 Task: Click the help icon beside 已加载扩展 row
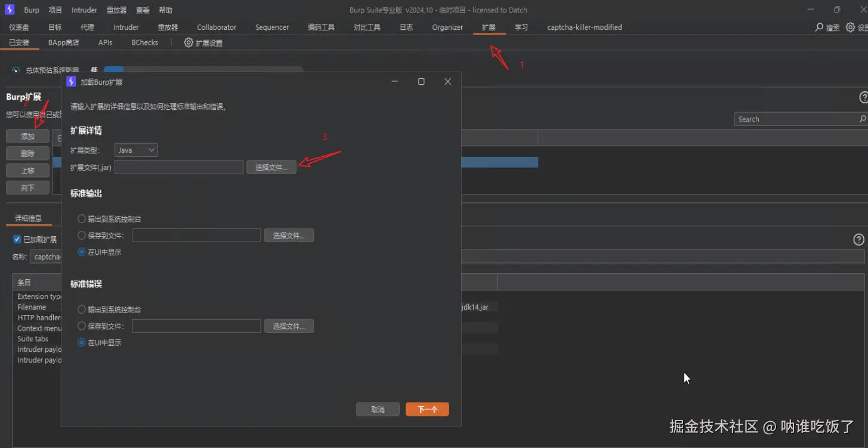[x=858, y=240]
